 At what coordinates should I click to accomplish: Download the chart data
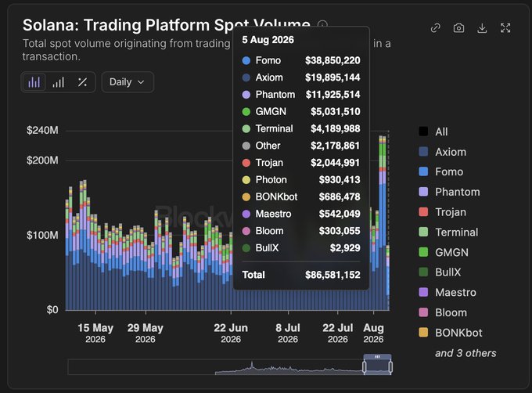[482, 28]
